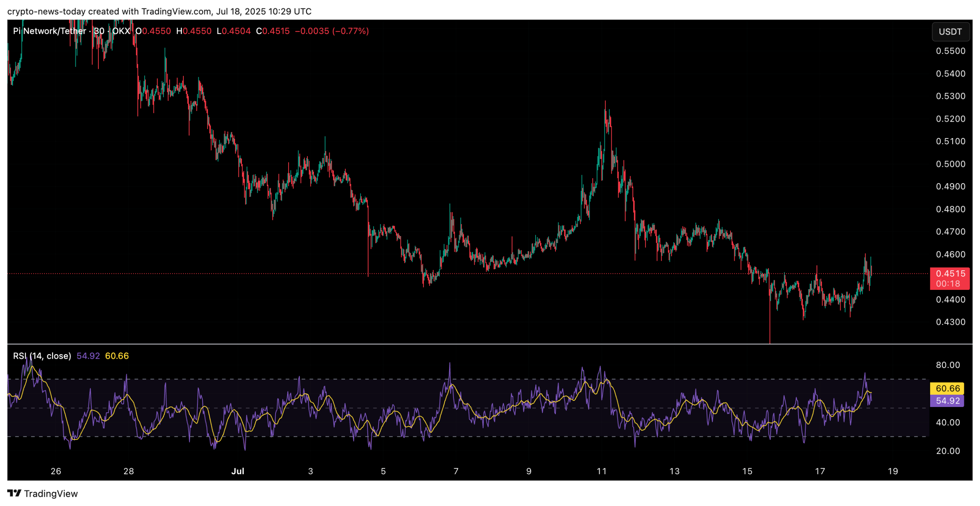Click the 0.4300 price scale label
This screenshot has height=506, width=980.
[x=950, y=322]
